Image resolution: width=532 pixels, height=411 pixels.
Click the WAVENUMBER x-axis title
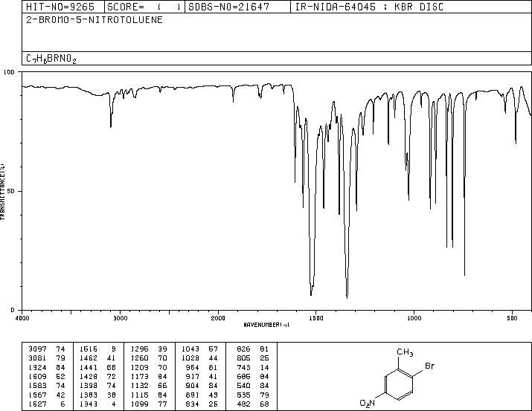click(x=266, y=325)
